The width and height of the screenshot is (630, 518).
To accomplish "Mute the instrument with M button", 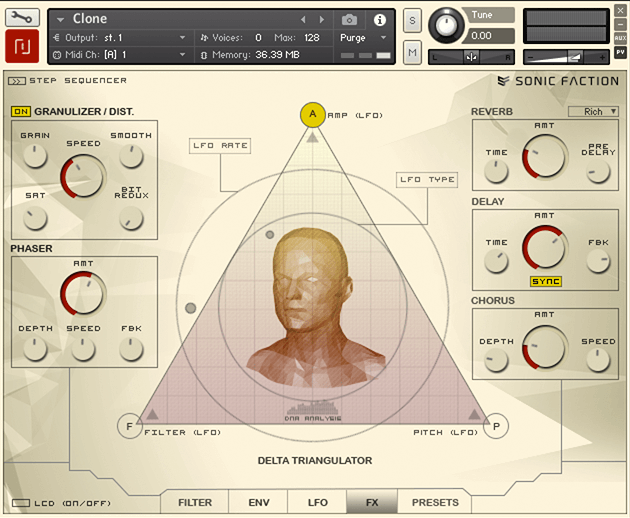I will click(412, 52).
